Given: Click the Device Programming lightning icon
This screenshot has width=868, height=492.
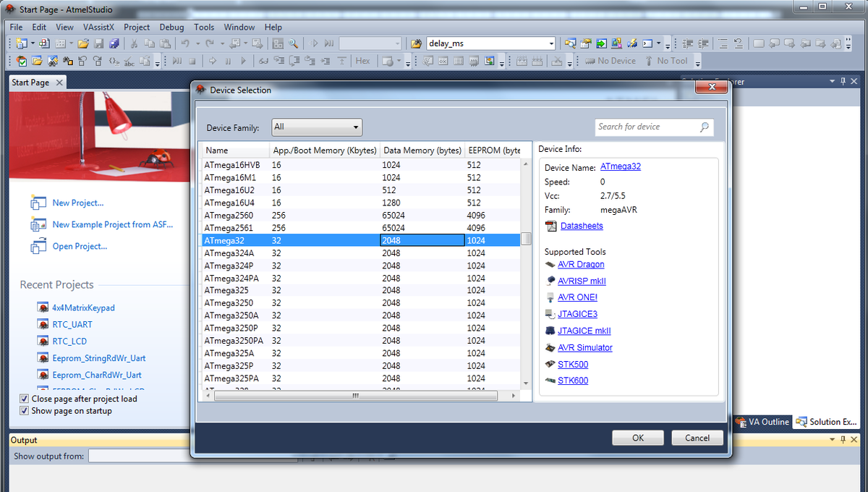Looking at the screenshot, I should (632, 43).
